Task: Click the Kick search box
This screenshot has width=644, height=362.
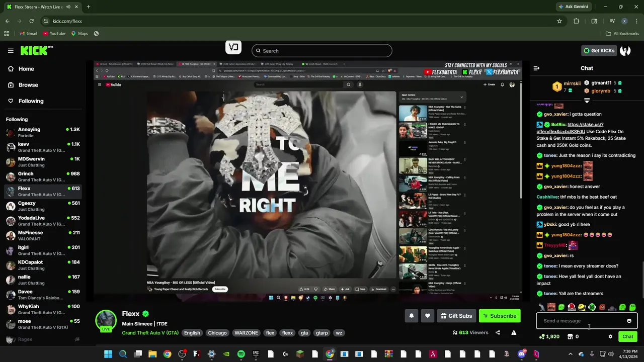Action: (321, 51)
